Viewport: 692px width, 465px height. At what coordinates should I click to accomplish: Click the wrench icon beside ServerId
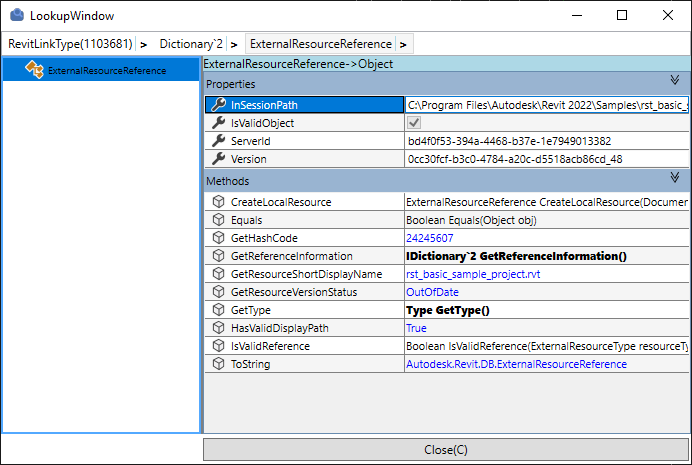point(218,141)
